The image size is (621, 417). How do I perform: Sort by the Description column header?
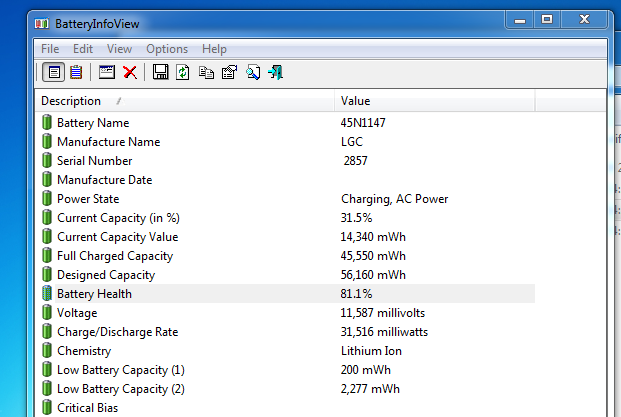pyautogui.click(x=185, y=101)
